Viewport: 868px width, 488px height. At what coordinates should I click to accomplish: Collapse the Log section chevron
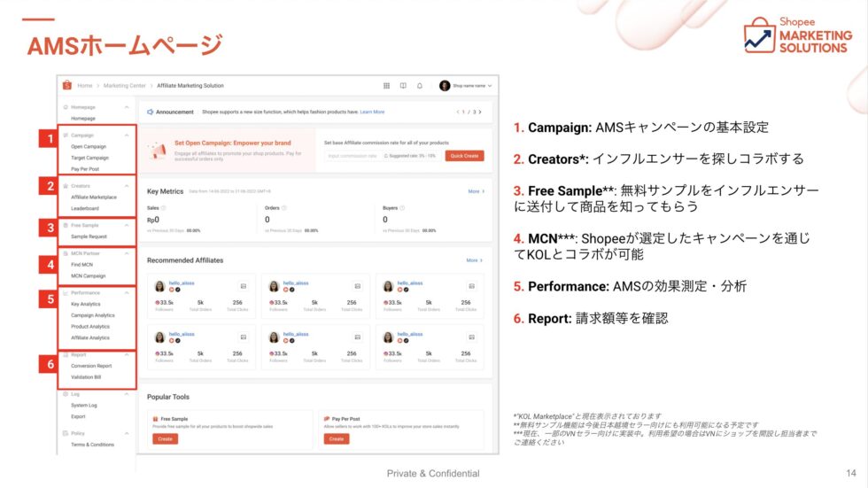[127, 394]
